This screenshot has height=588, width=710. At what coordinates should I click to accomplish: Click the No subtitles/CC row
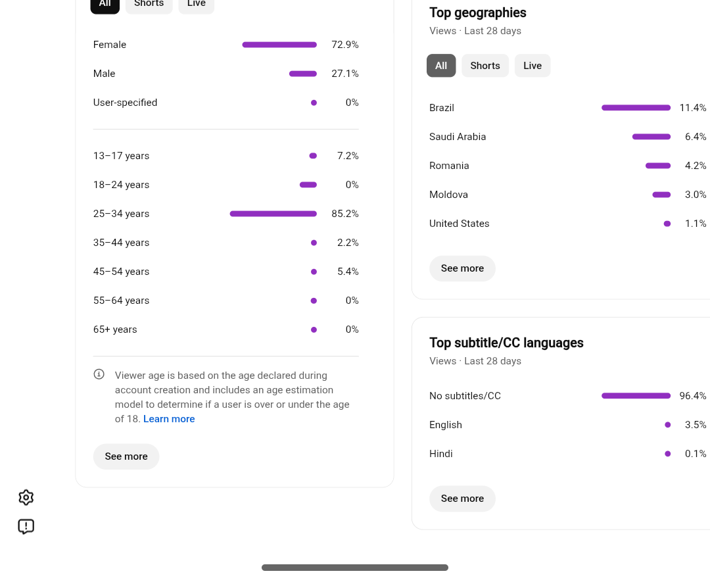[568, 396]
